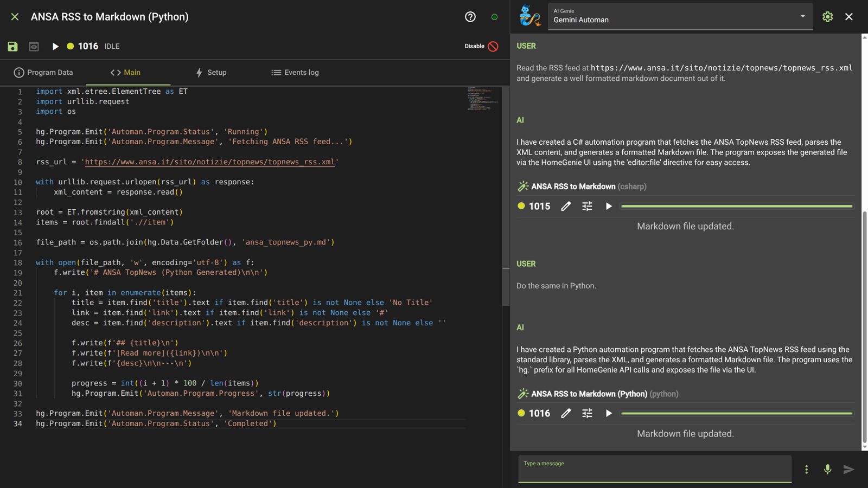Edit program 1015 with the pencil icon

[x=566, y=206]
